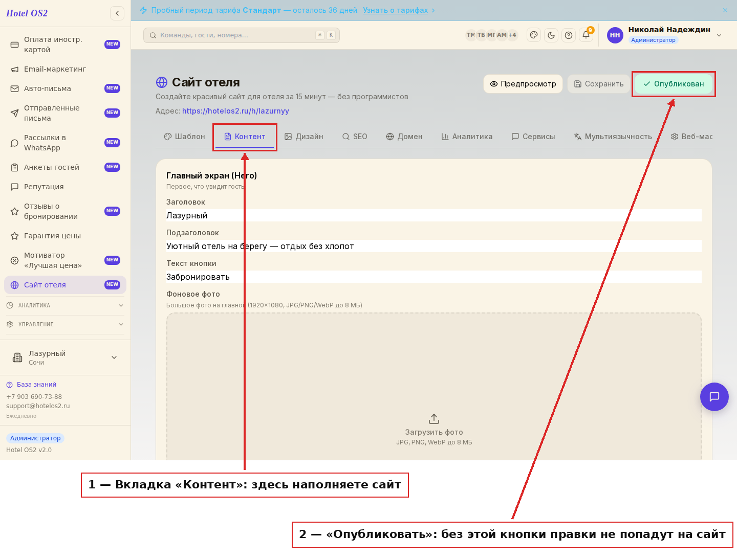
Task: Open Email-маркетинг in sidebar
Action: click(x=65, y=69)
